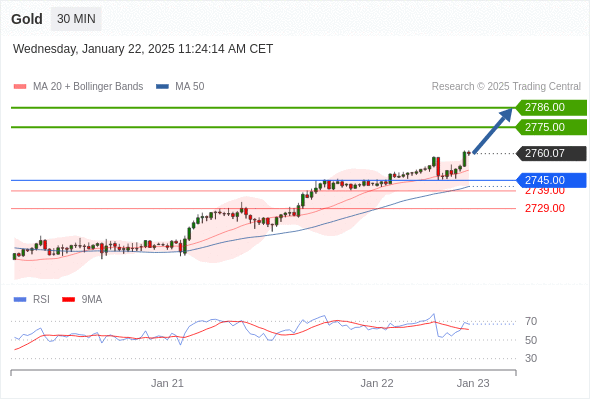The width and height of the screenshot is (590, 400).
Task: Click the RSI 30 level label
Action: 531,358
